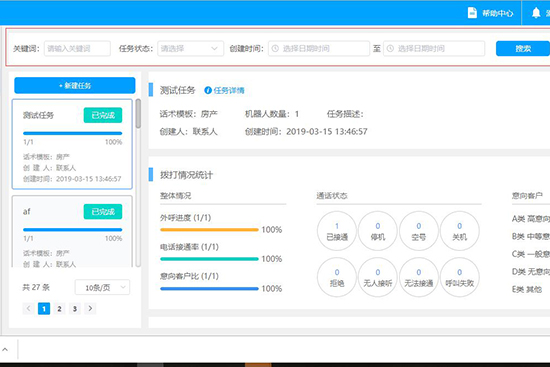
Task: Click the 停机 status circle
Action: click(x=378, y=231)
